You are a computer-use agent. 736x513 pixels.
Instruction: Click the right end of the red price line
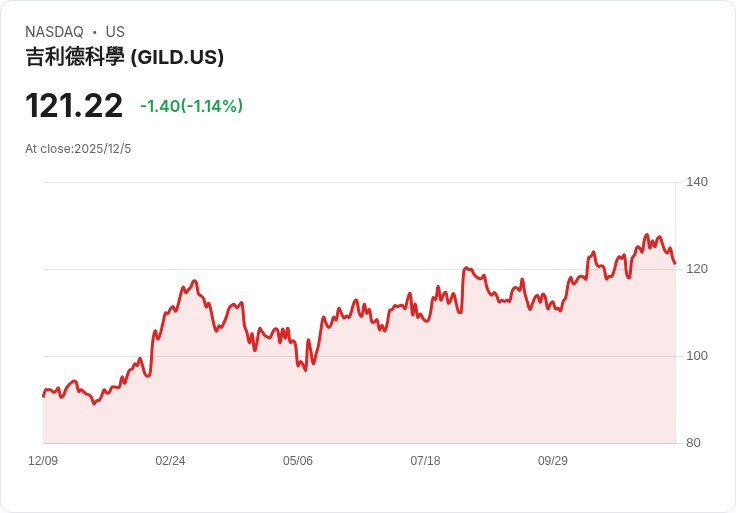(x=675, y=263)
